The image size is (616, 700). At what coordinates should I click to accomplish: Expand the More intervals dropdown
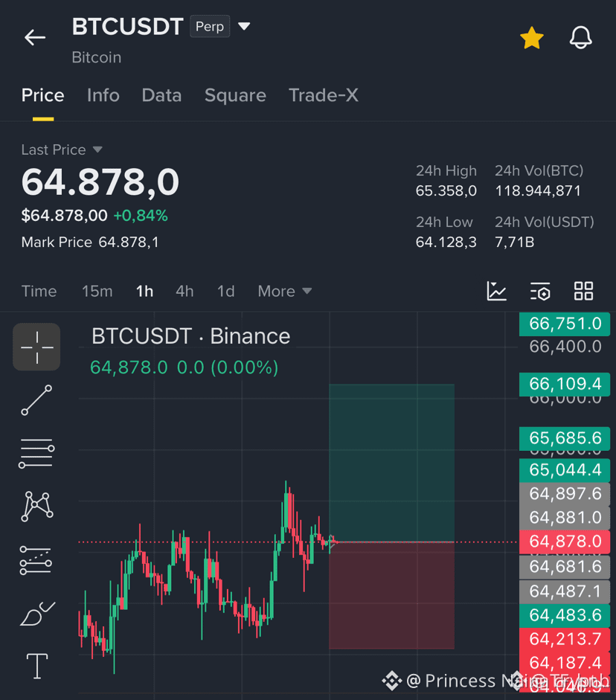pyautogui.click(x=285, y=292)
